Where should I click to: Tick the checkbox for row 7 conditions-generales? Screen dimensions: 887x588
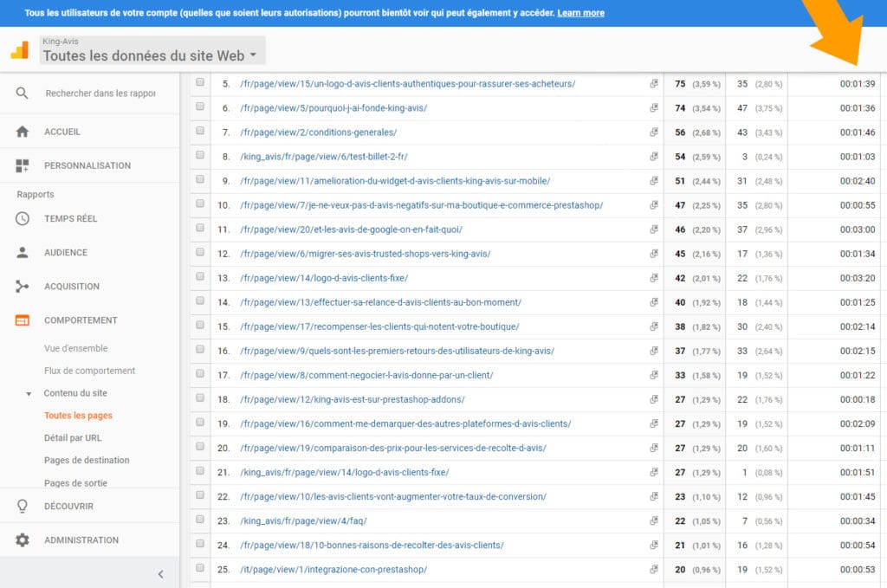click(x=200, y=131)
